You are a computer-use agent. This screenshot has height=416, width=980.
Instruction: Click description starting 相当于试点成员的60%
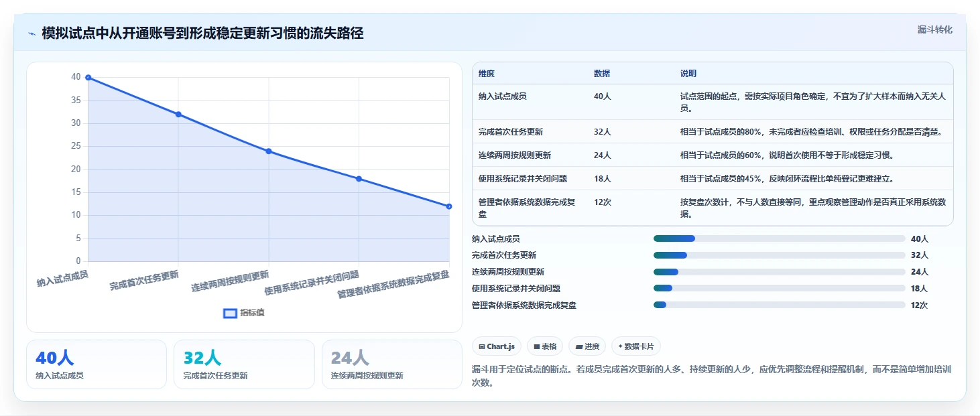pyautogui.click(x=788, y=155)
